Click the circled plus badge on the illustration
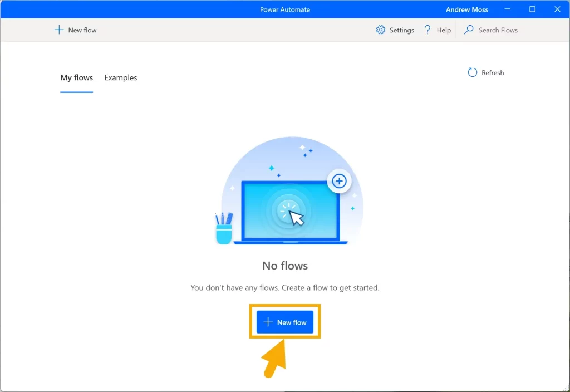This screenshot has width=570, height=392. [339, 181]
